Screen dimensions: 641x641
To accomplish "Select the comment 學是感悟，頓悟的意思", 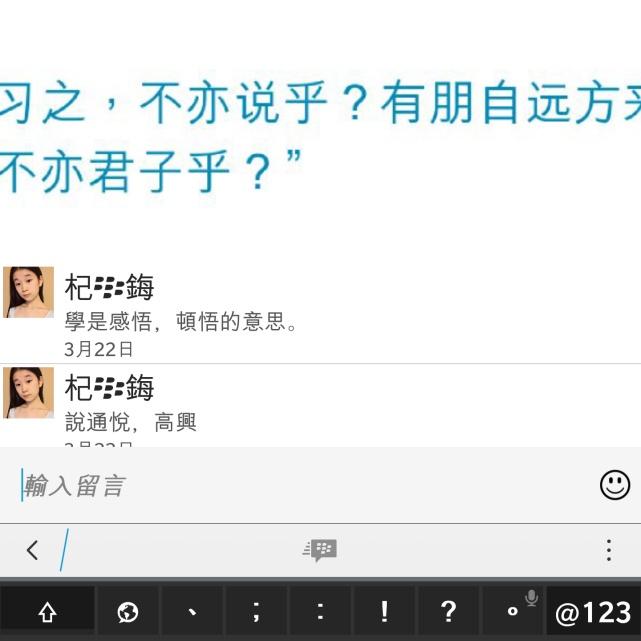I will coord(181,322).
